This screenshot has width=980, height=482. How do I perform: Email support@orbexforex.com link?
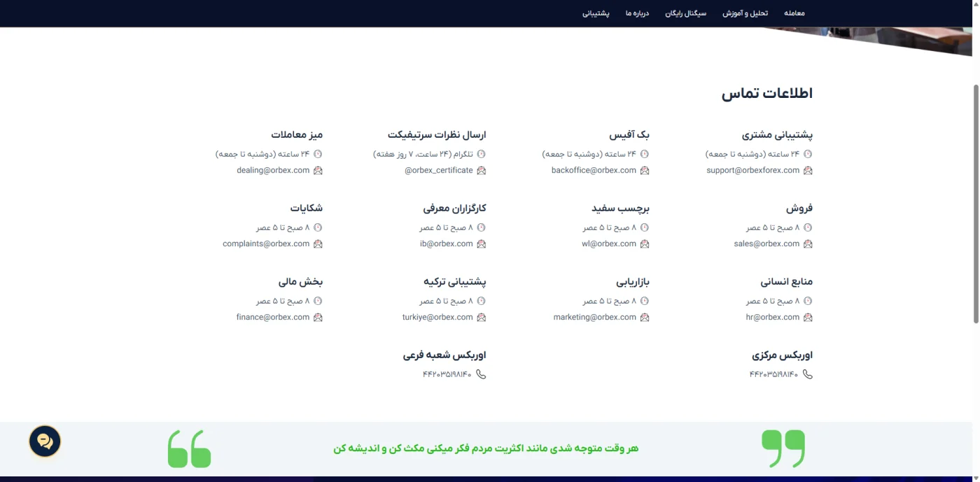click(x=753, y=171)
